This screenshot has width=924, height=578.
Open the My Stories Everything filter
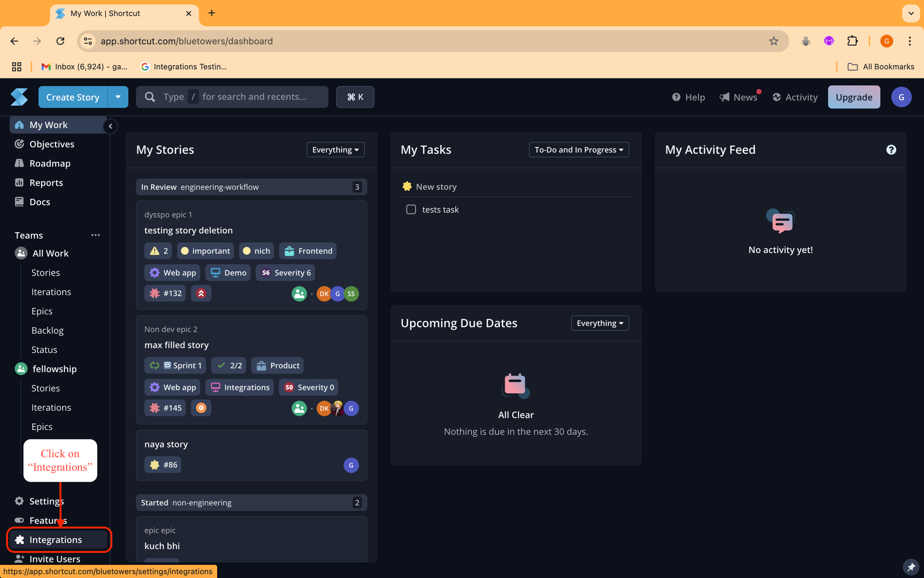coord(335,150)
